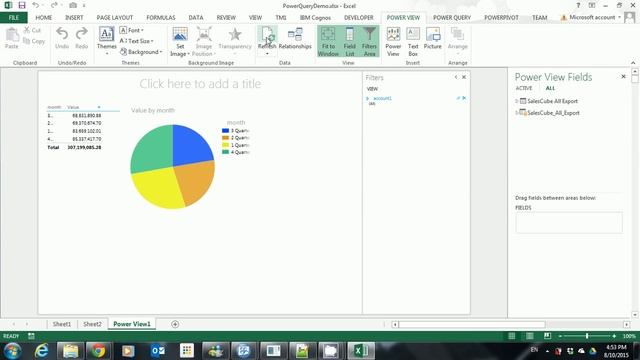
Task: Switch to Page Layout view in status bar
Action: (529, 336)
